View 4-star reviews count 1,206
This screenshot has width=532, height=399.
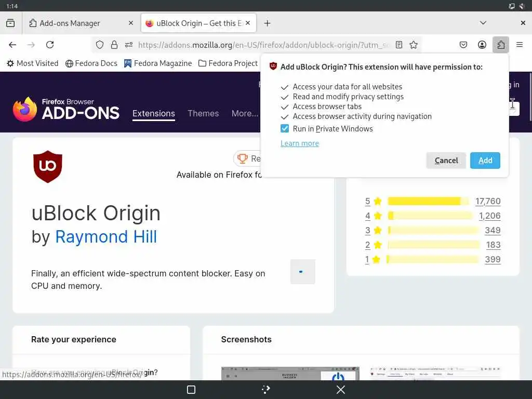point(489,216)
